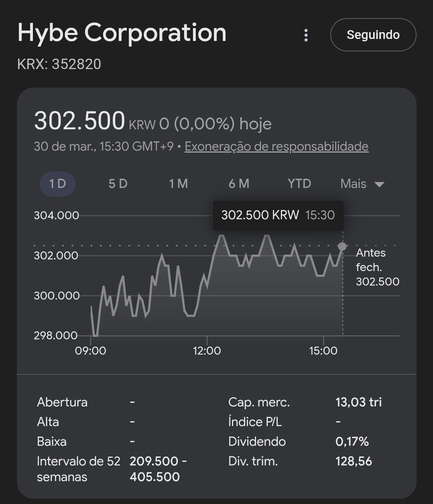This screenshot has width=433, height=504.
Task: Expand the Mais range dropdown
Action: [362, 184]
